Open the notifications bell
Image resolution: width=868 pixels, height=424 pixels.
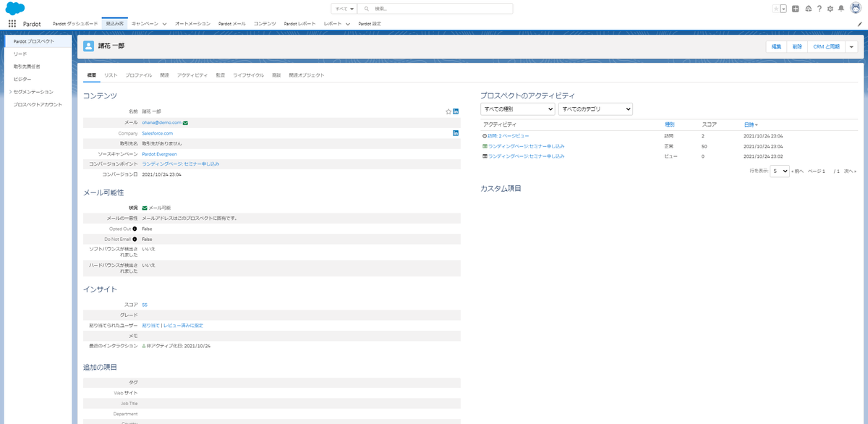(841, 9)
